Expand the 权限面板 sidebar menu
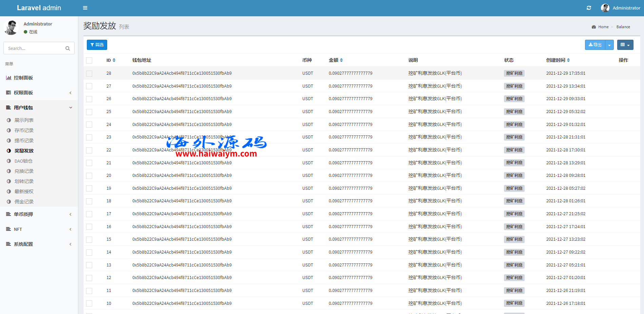The width and height of the screenshot is (644, 314). tap(39, 93)
